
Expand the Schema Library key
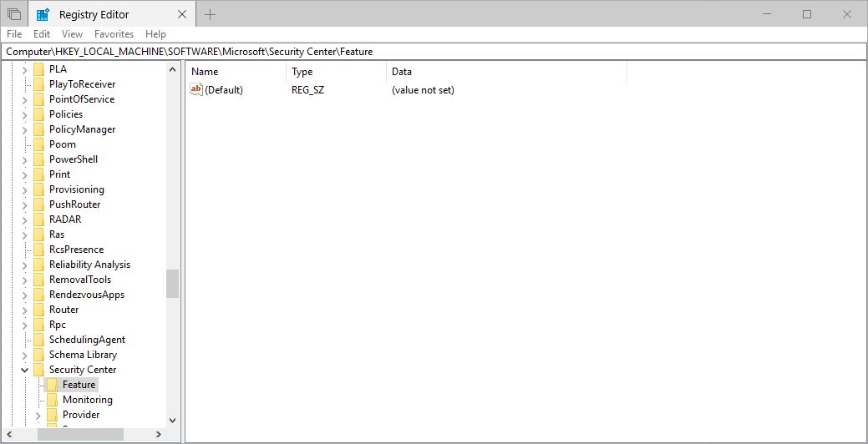(24, 355)
